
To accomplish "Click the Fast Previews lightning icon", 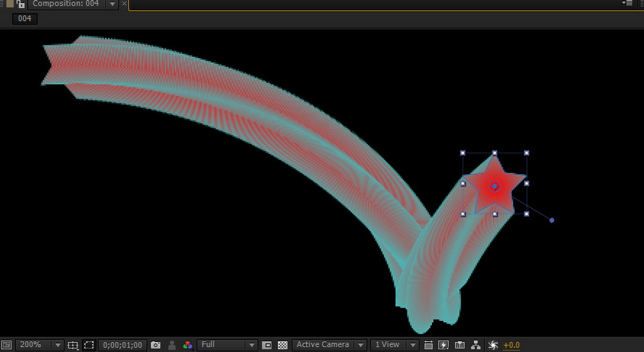I will click(x=443, y=345).
